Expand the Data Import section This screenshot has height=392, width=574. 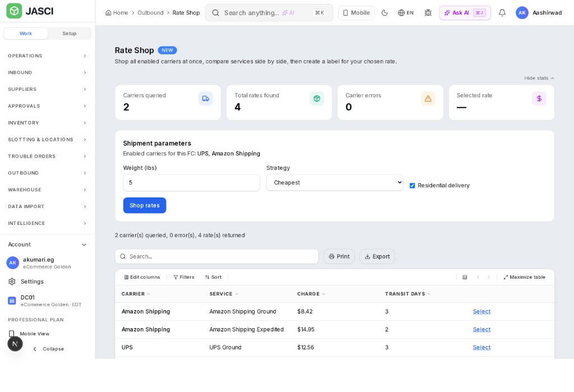point(48,206)
